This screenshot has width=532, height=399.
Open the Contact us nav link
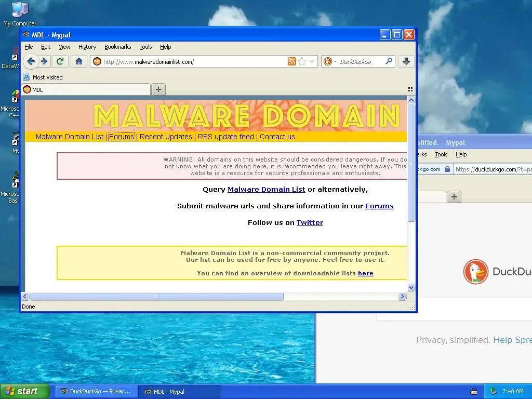(277, 137)
